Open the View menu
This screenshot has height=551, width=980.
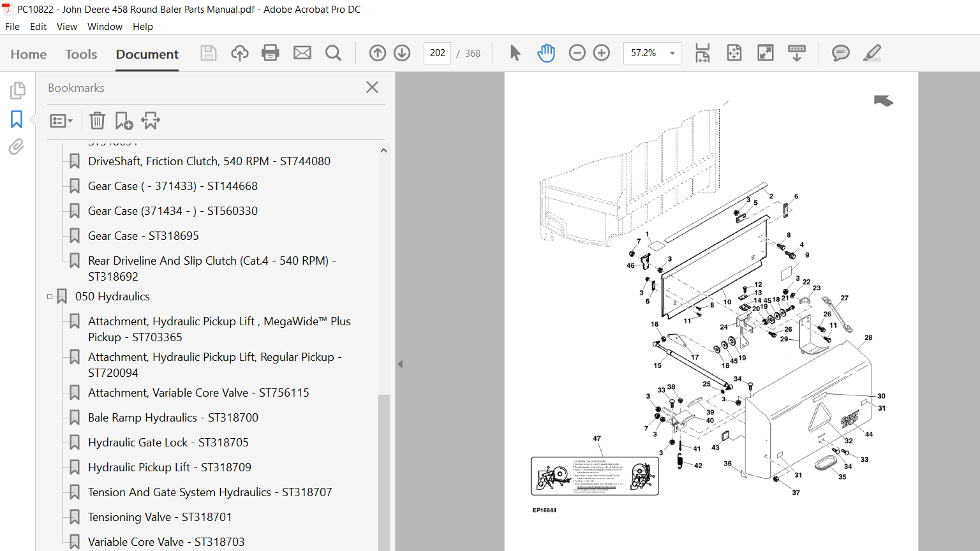[x=67, y=27]
